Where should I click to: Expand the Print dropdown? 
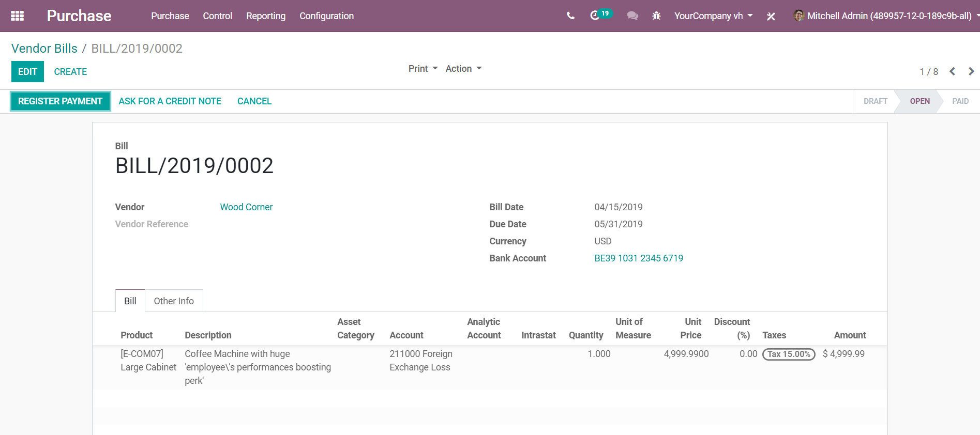pyautogui.click(x=423, y=69)
